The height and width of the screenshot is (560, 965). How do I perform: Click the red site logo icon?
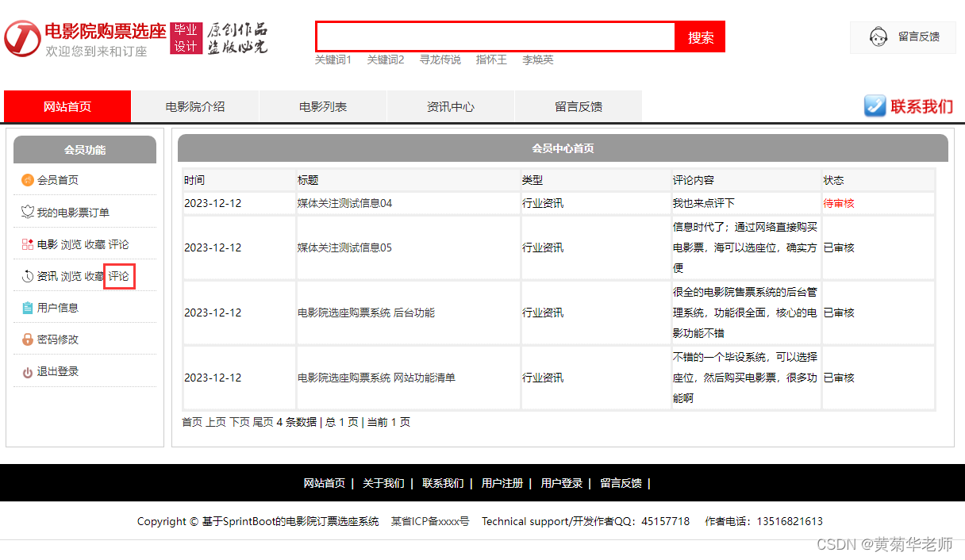coord(22,39)
